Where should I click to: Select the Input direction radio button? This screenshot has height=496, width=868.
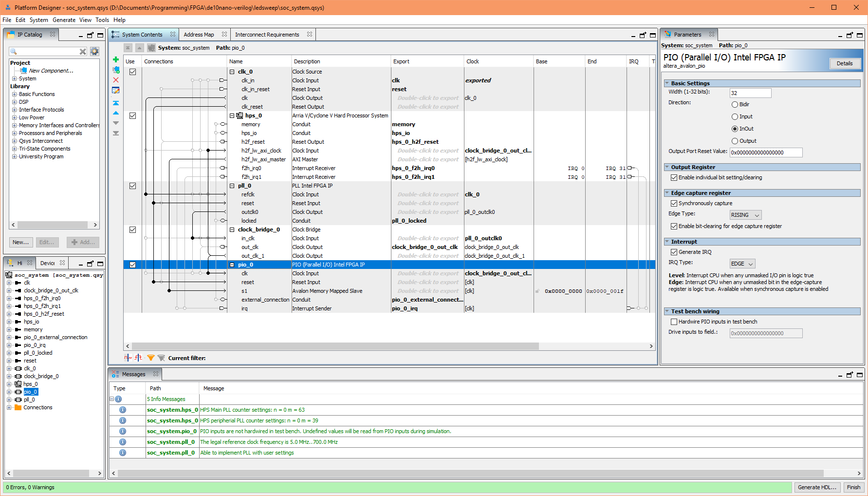click(x=735, y=116)
